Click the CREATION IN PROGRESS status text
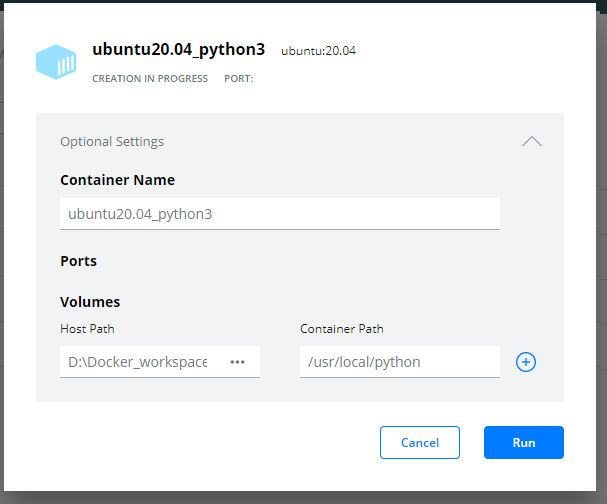 (150, 79)
